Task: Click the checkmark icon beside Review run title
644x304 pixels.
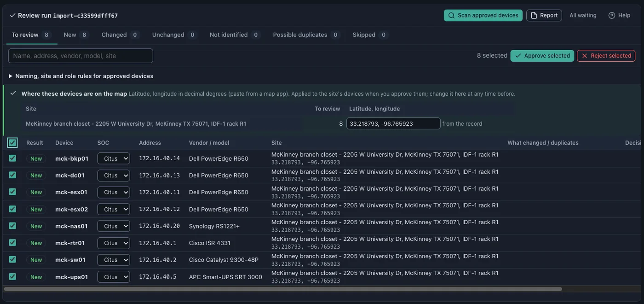Action: click(x=12, y=15)
